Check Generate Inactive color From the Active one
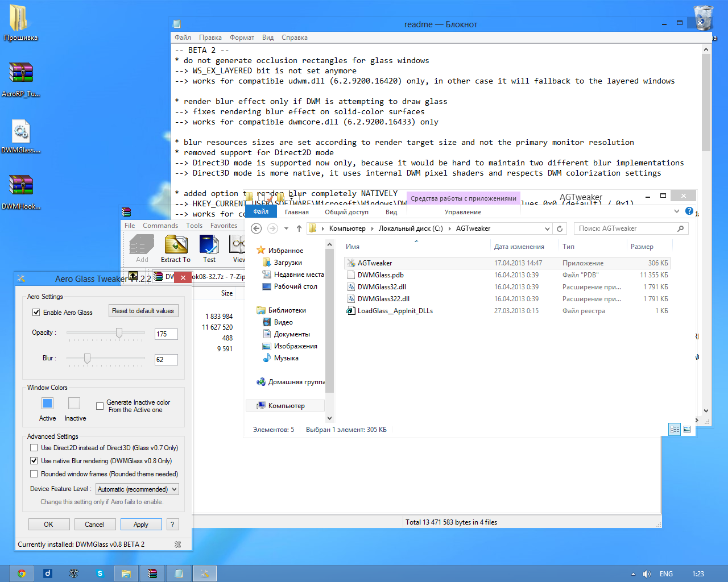 tap(100, 406)
